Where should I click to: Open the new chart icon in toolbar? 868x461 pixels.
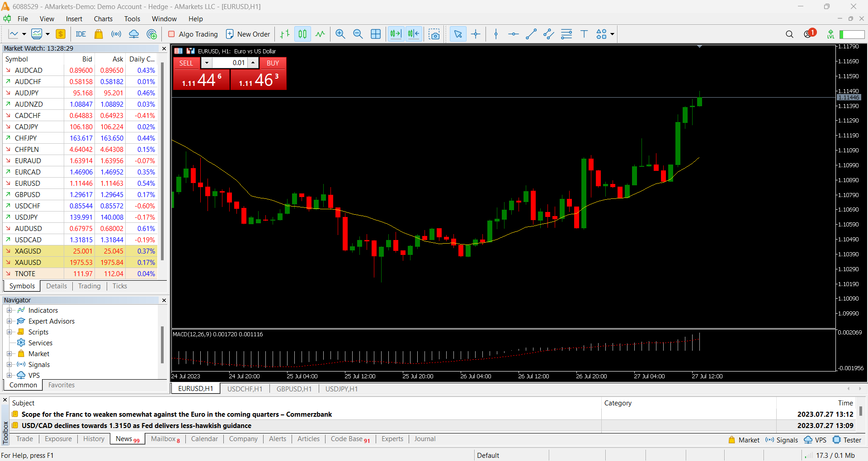[14, 34]
